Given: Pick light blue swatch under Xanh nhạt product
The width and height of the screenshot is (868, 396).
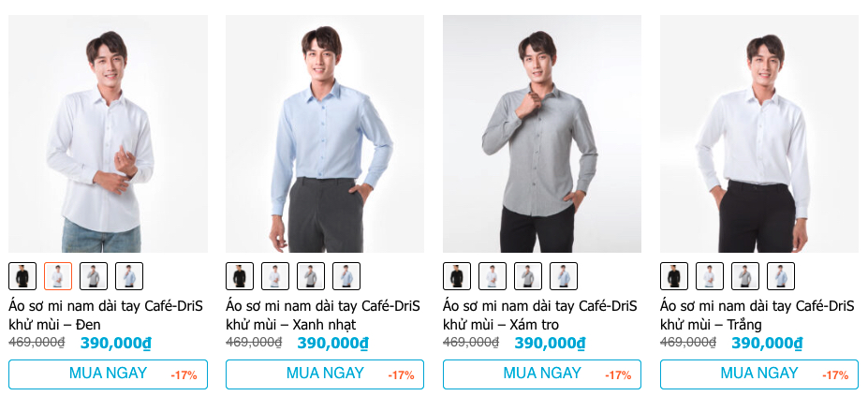Looking at the screenshot, I should (346, 276).
